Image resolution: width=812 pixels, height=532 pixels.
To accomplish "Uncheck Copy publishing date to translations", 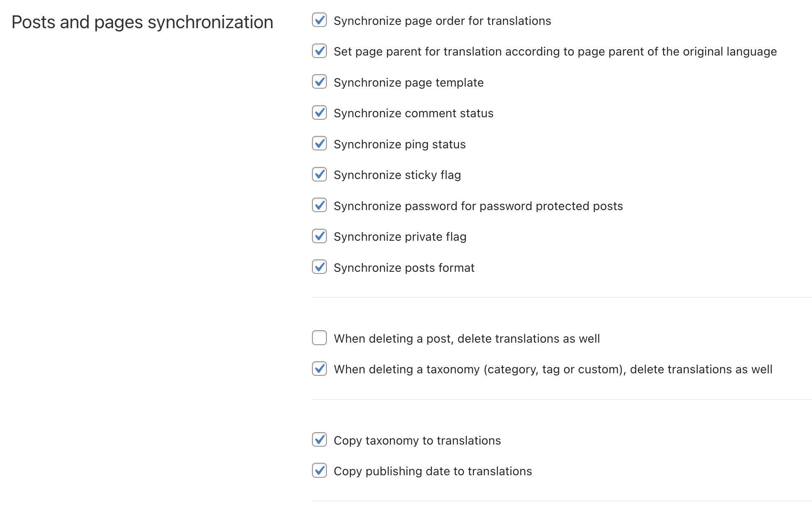I will tap(319, 471).
